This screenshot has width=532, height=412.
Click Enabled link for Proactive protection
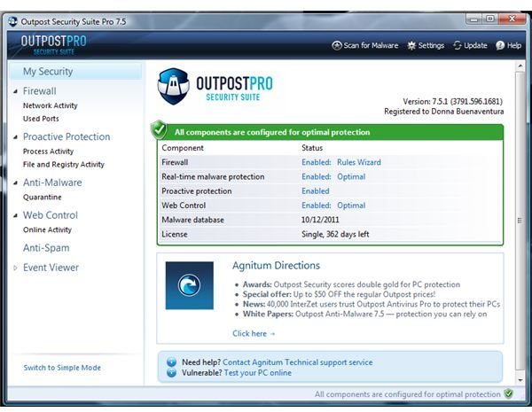coord(315,190)
